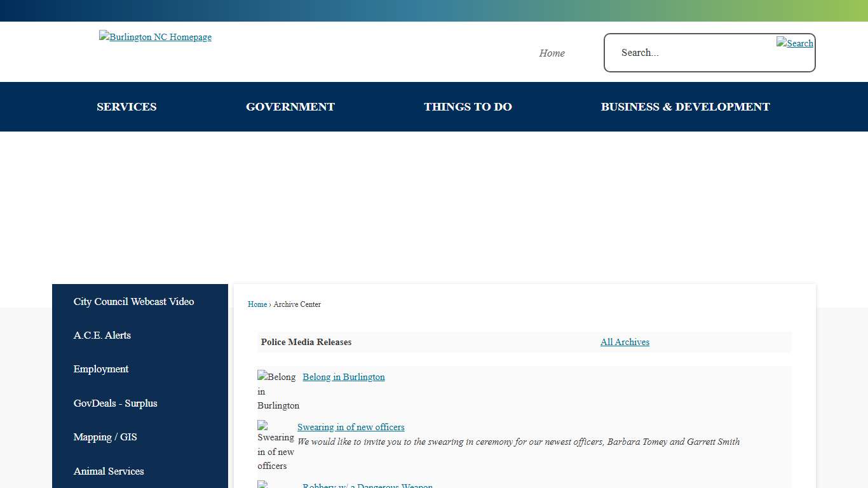The height and width of the screenshot is (488, 868).
Task: Open All Archives
Action: [625, 342]
